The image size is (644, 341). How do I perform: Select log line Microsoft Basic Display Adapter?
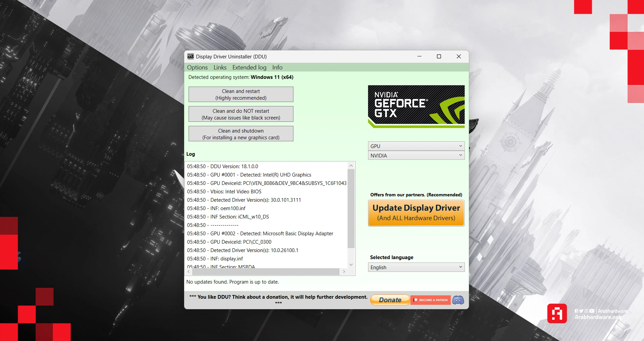[260, 234]
